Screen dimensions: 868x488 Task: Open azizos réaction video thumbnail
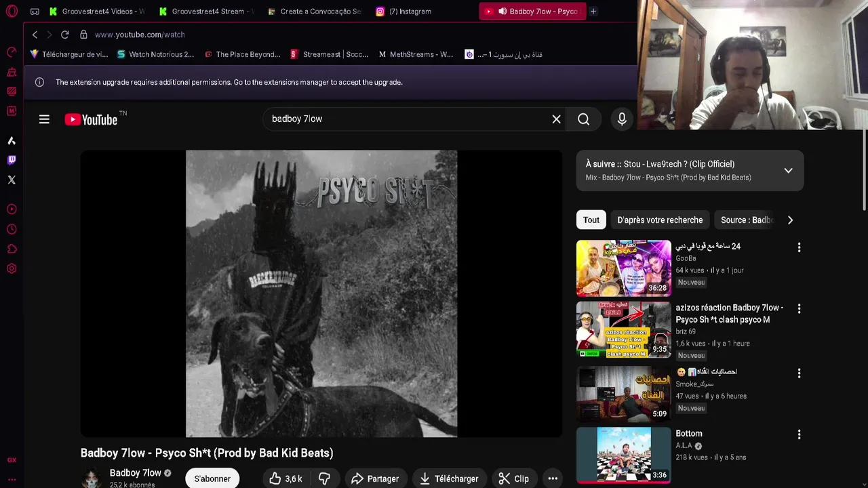[x=624, y=329]
